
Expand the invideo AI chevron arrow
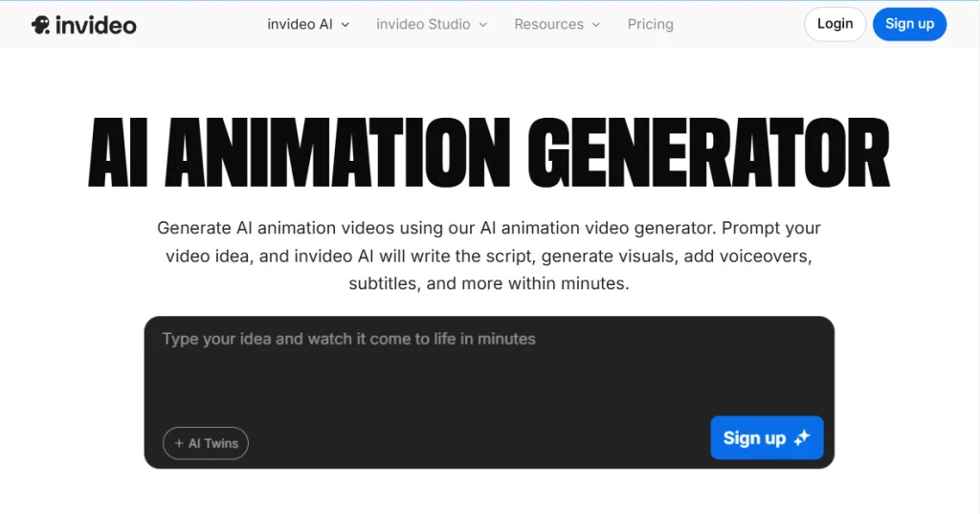345,25
